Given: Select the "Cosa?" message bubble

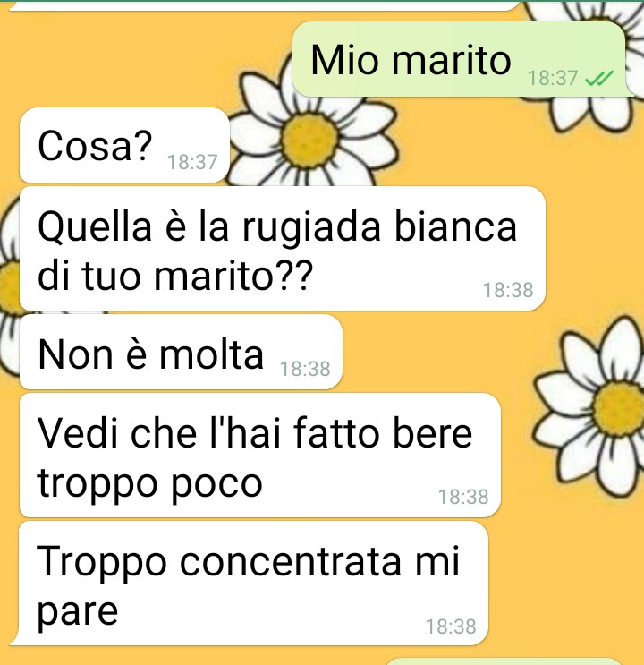Looking at the screenshot, I should point(124,145).
